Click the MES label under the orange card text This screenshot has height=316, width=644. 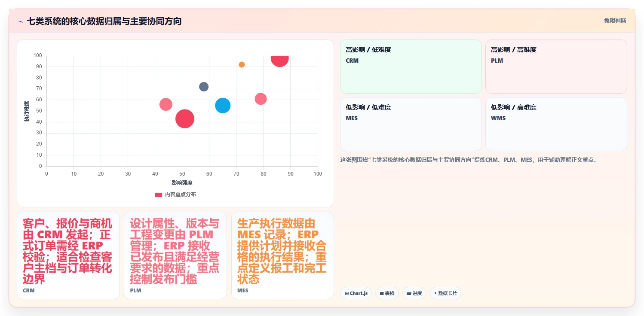pyautogui.click(x=243, y=291)
